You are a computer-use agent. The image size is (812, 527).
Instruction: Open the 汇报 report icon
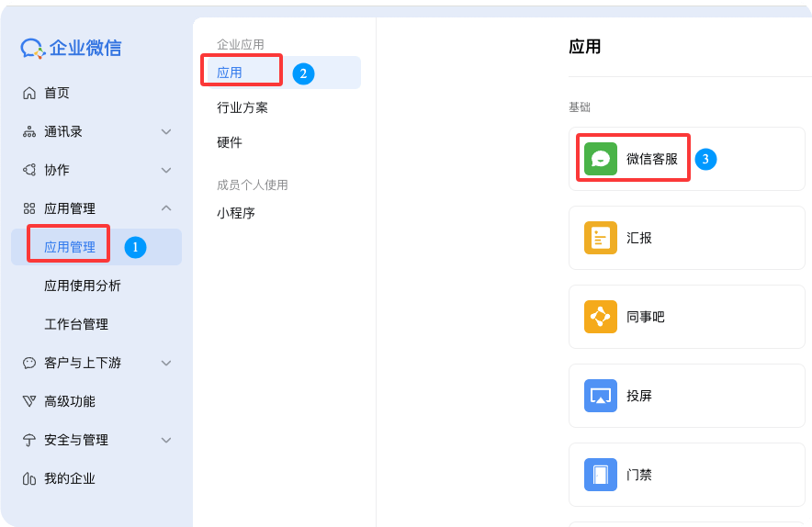tap(601, 238)
